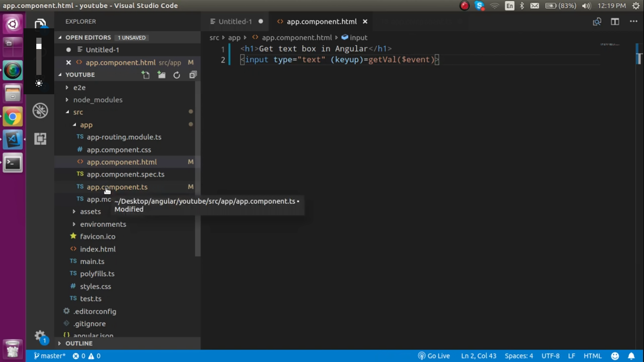Open test.ts file
The width and height of the screenshot is (644, 362).
pos(91,299)
